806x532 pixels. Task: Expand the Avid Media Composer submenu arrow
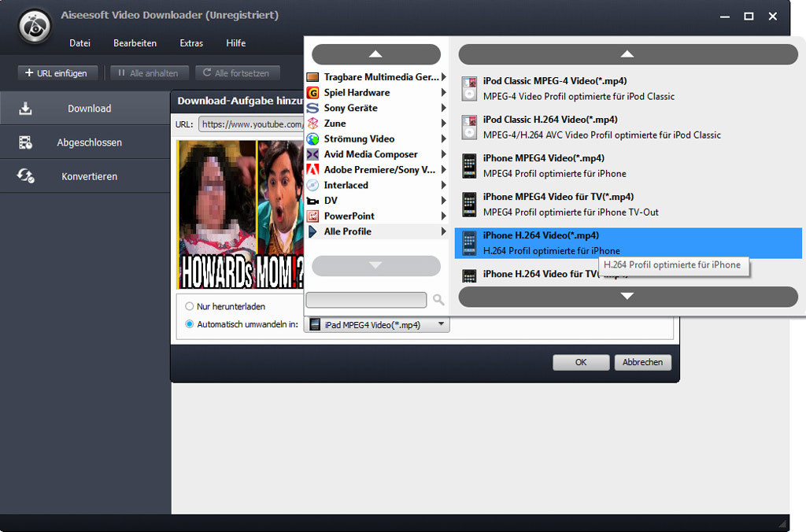[444, 154]
